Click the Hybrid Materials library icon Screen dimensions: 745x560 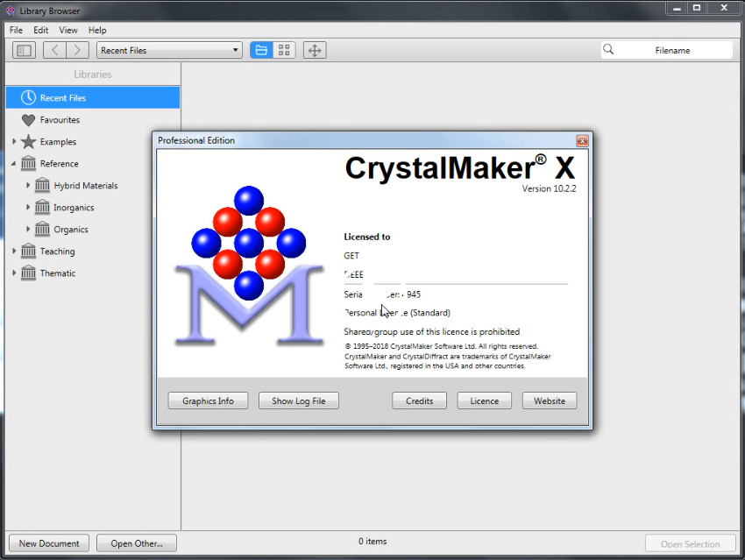click(x=42, y=185)
